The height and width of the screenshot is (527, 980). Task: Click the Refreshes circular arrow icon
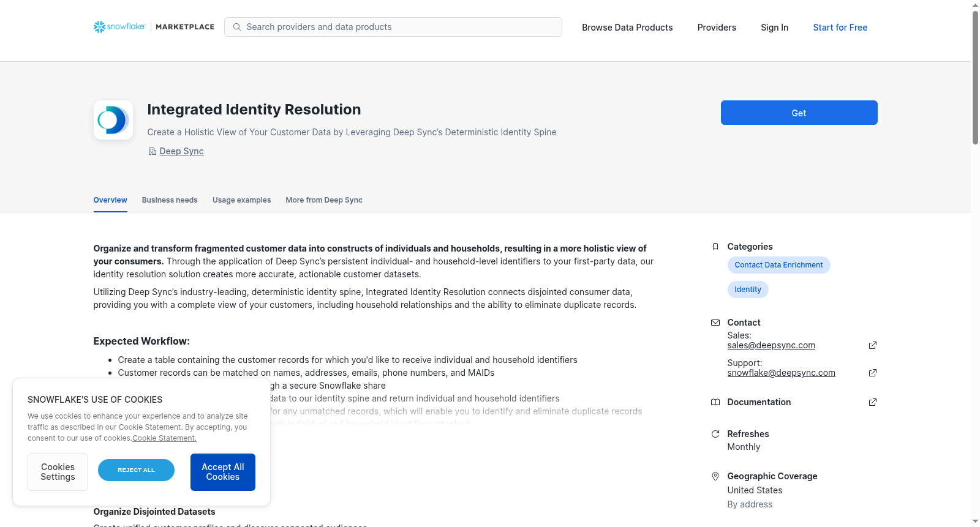(715, 434)
